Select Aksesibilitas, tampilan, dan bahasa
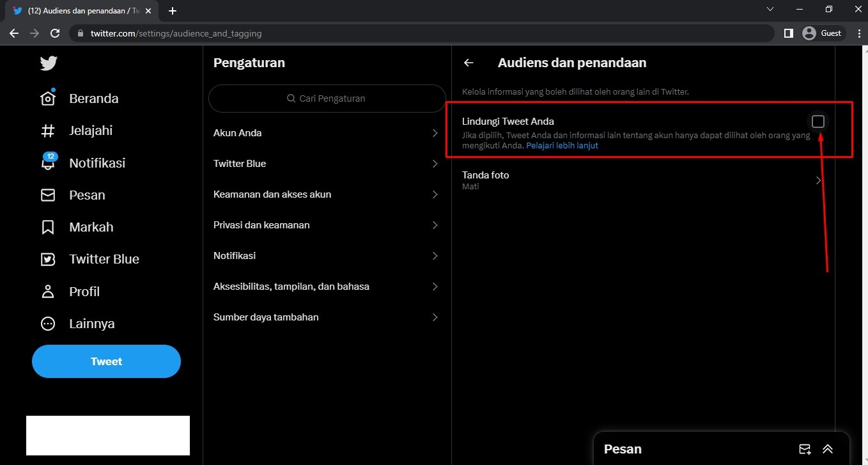868x465 pixels. click(x=327, y=287)
